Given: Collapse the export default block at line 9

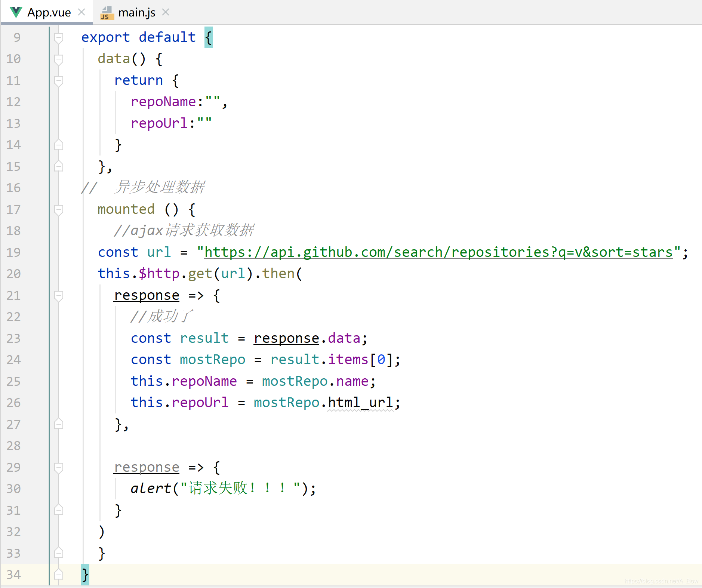Looking at the screenshot, I should 59,38.
